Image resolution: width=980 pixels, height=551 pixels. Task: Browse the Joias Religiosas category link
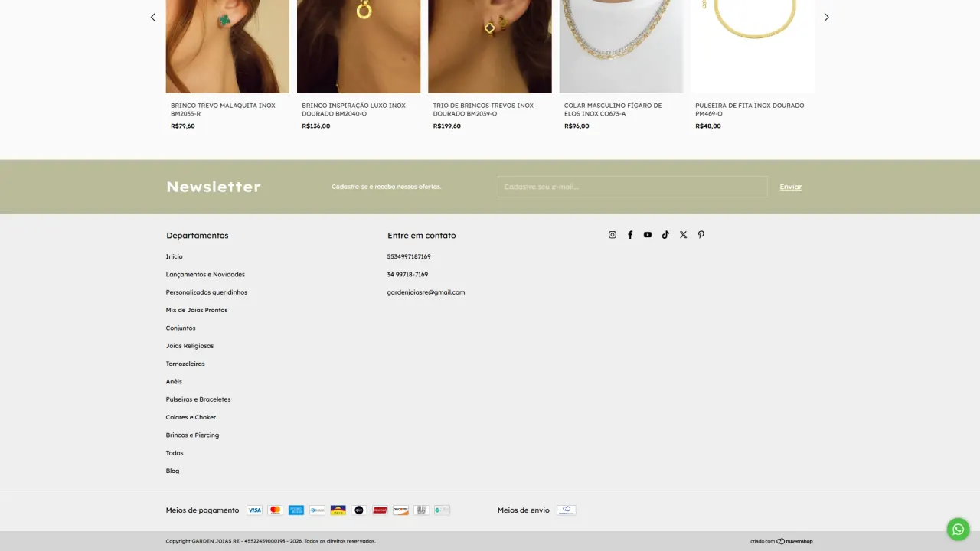(x=190, y=346)
